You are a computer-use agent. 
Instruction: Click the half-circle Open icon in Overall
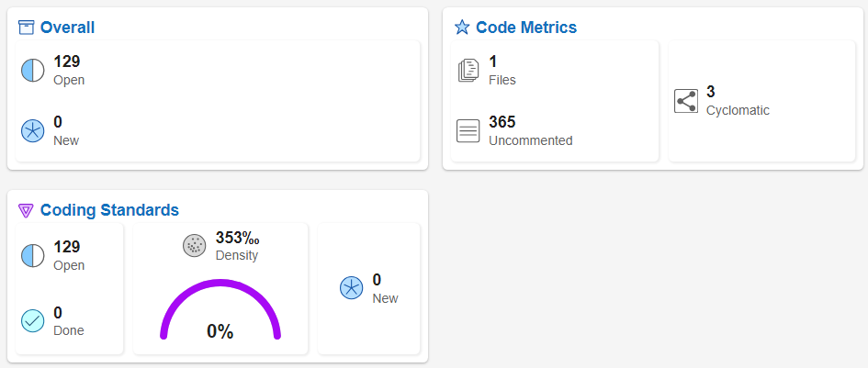click(33, 71)
